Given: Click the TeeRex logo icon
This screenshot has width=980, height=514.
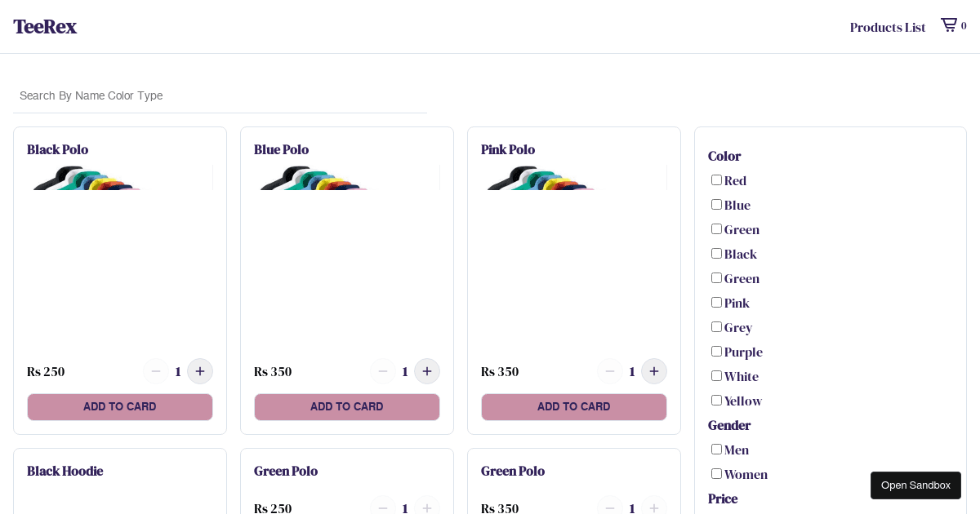Looking at the screenshot, I should tap(45, 26).
